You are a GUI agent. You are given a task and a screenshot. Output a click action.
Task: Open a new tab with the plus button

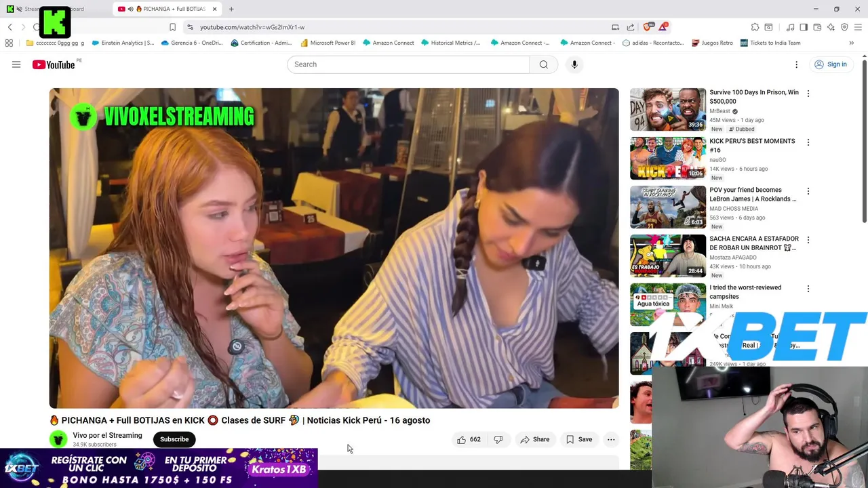[x=231, y=9]
